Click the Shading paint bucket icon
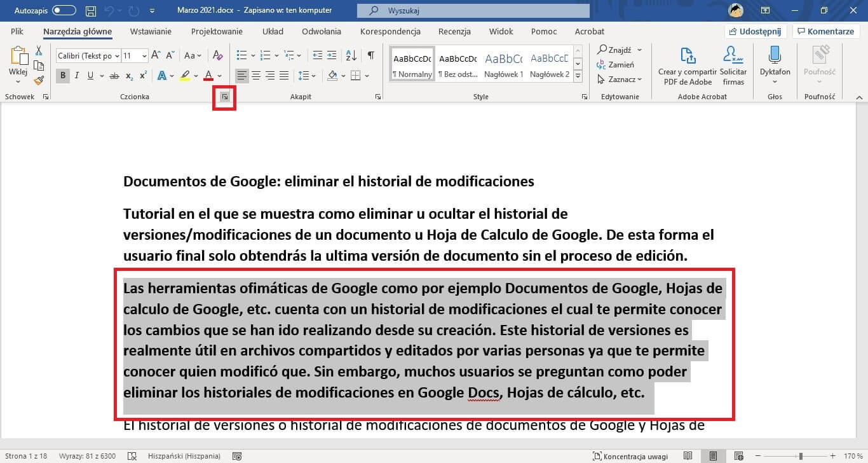 tap(332, 76)
